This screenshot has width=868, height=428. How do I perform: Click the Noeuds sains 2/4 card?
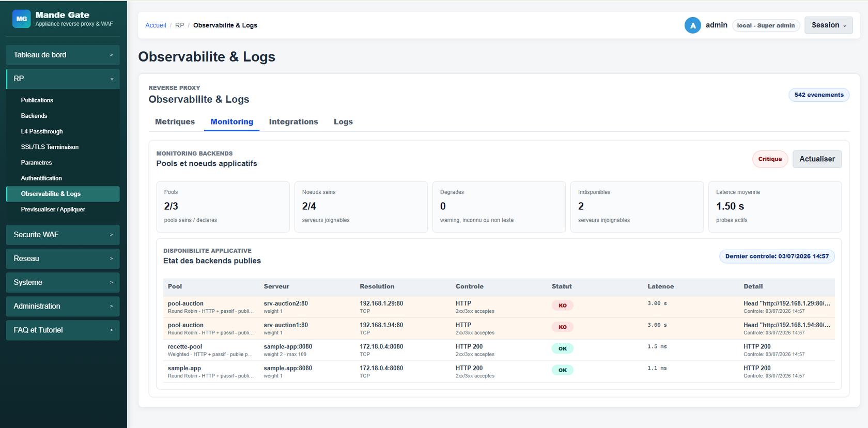[361, 207]
